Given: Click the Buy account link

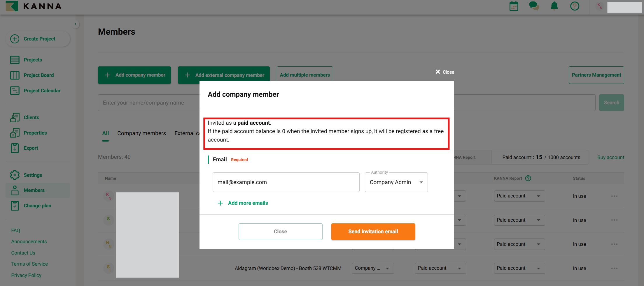Looking at the screenshot, I should [x=610, y=157].
